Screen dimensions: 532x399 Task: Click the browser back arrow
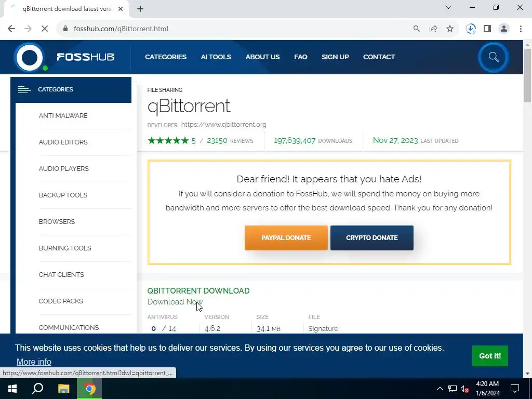[x=11, y=29]
